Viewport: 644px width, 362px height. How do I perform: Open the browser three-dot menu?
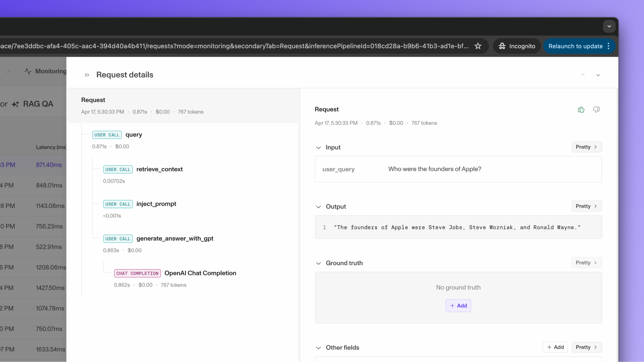point(608,46)
